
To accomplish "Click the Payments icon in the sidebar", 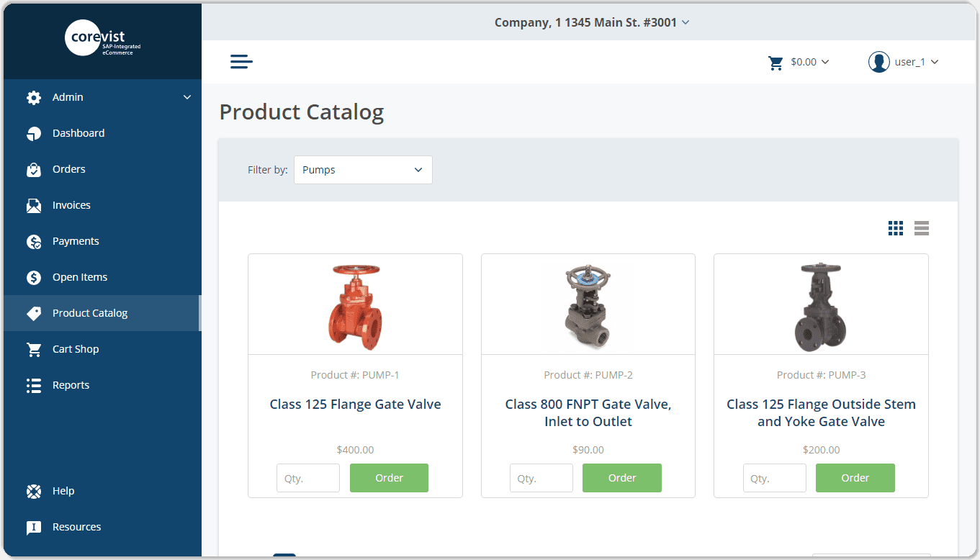I will tap(33, 240).
